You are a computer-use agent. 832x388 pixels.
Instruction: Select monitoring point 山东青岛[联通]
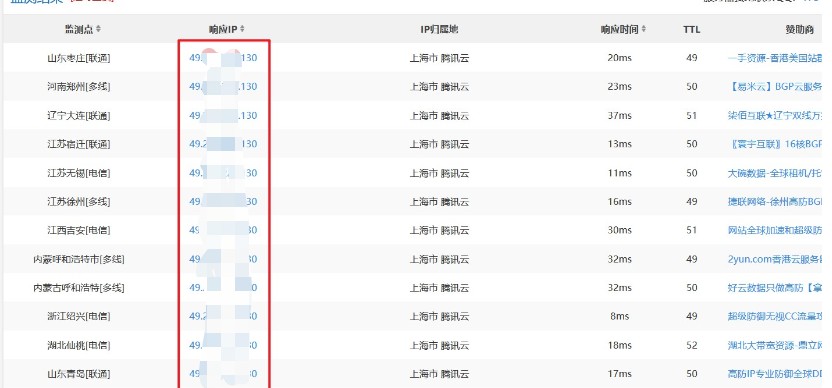[79, 374]
